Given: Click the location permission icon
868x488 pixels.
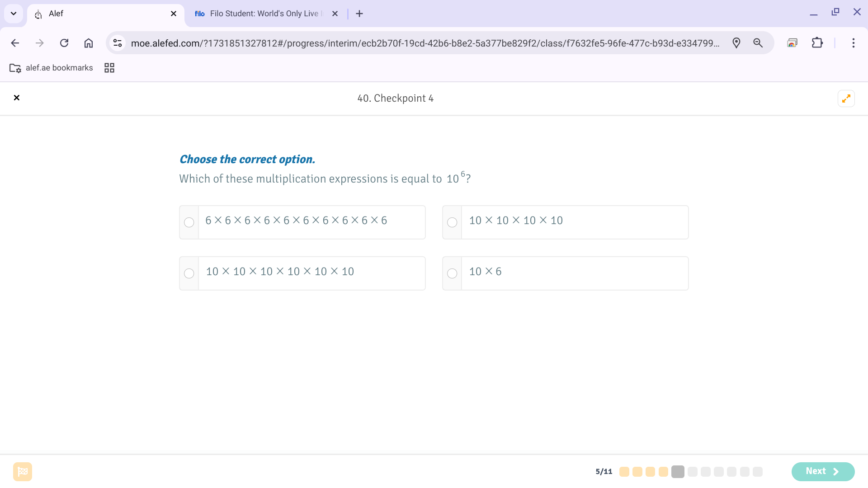Looking at the screenshot, I should click(x=736, y=43).
